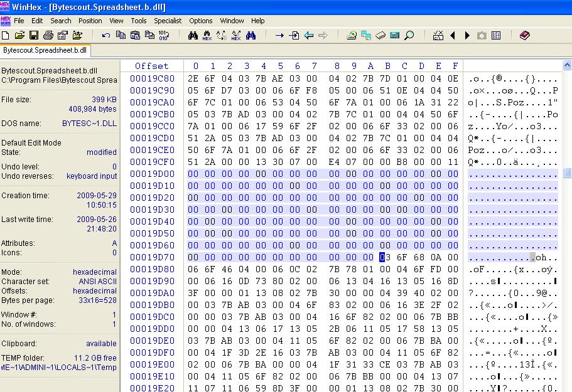Click the checkmark-cross Options toolbar icon

[x=438, y=35]
